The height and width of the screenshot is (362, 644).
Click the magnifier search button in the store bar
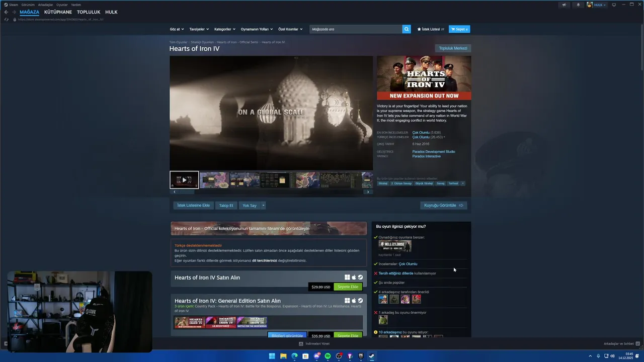coord(407,29)
